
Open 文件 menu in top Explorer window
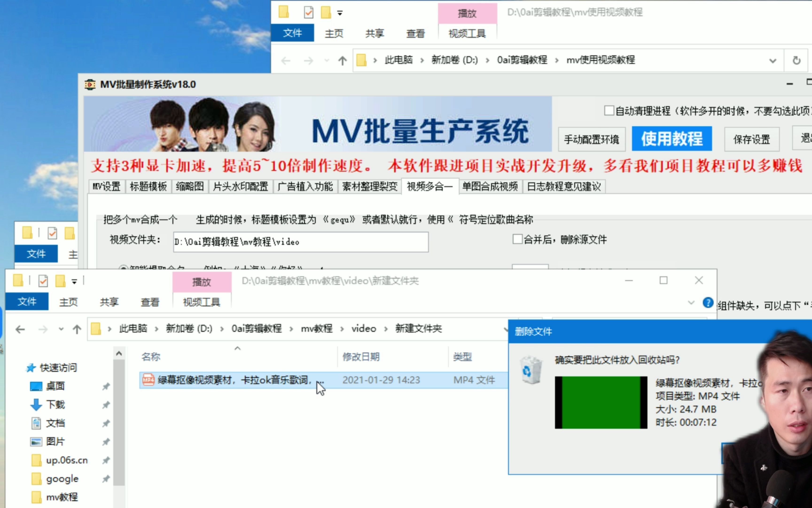[292, 33]
